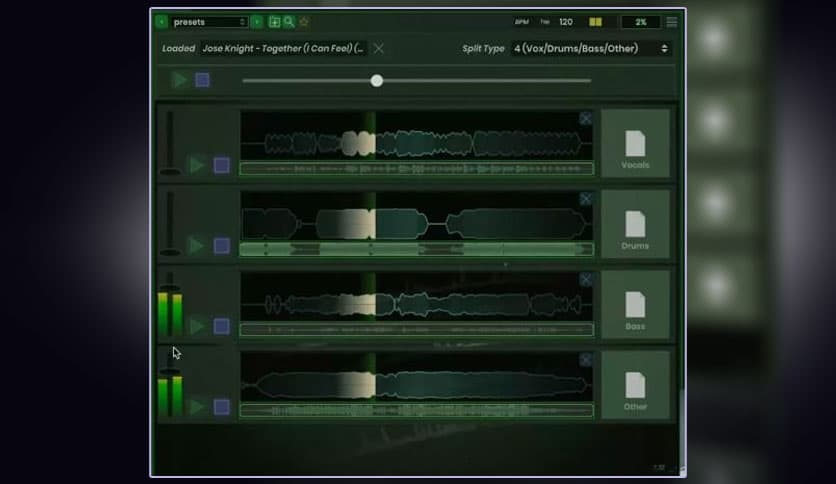Viewport: 836px width, 484px height.
Task: Click the loaded file name field
Action: [283, 49]
